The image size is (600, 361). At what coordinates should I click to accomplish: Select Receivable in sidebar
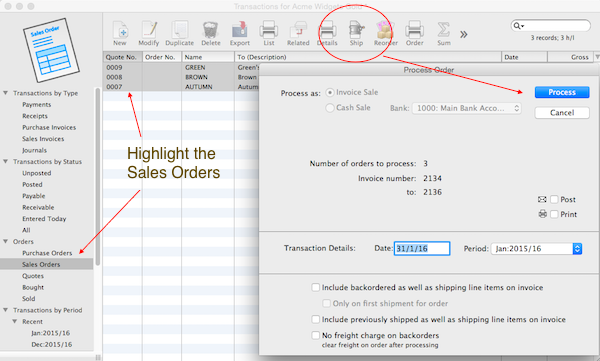(x=38, y=207)
